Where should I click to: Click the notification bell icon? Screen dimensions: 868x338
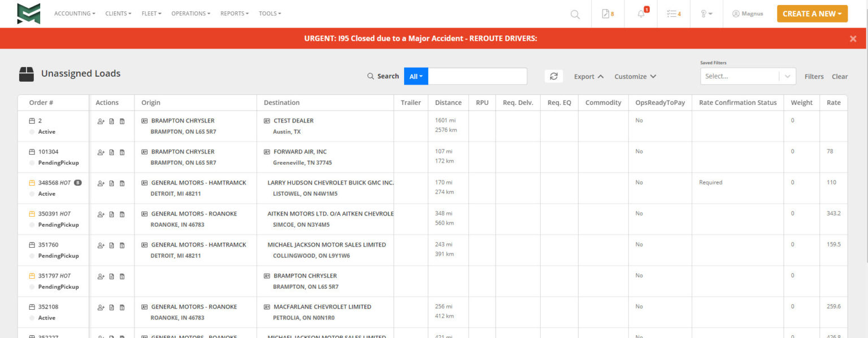coord(641,14)
